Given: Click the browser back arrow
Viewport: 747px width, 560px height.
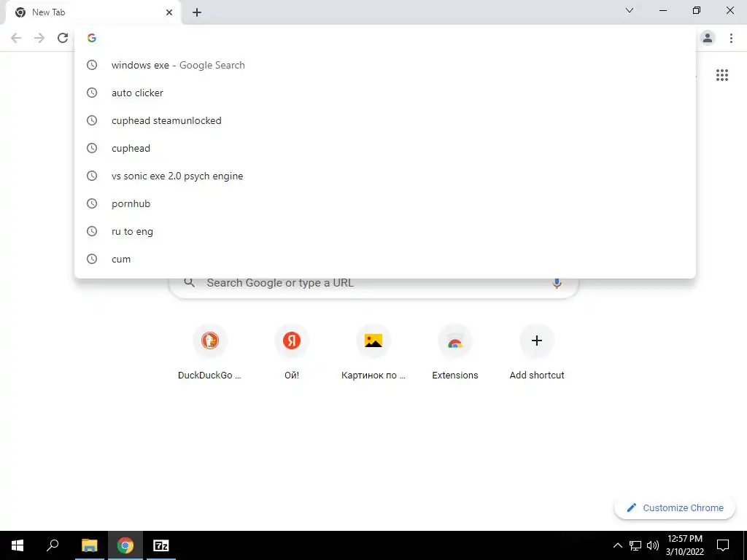Looking at the screenshot, I should coord(16,38).
